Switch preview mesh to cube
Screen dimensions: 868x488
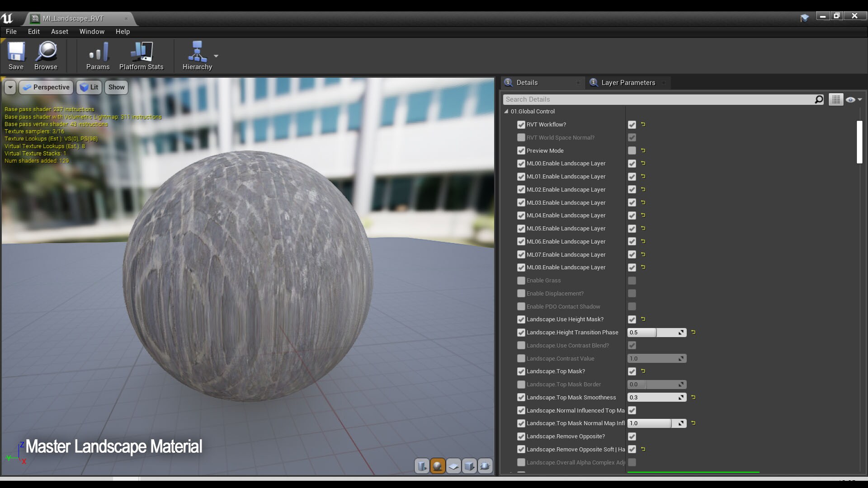click(x=469, y=466)
